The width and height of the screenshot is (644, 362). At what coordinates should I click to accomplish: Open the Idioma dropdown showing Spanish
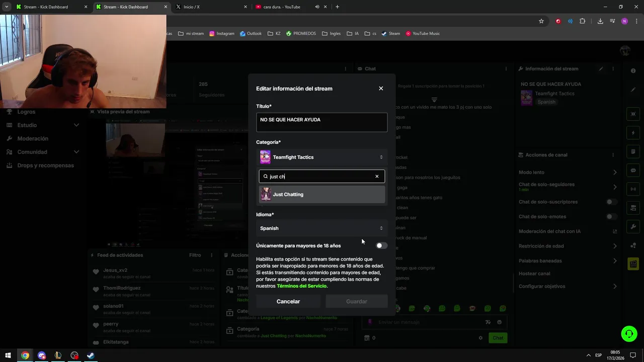click(x=321, y=228)
